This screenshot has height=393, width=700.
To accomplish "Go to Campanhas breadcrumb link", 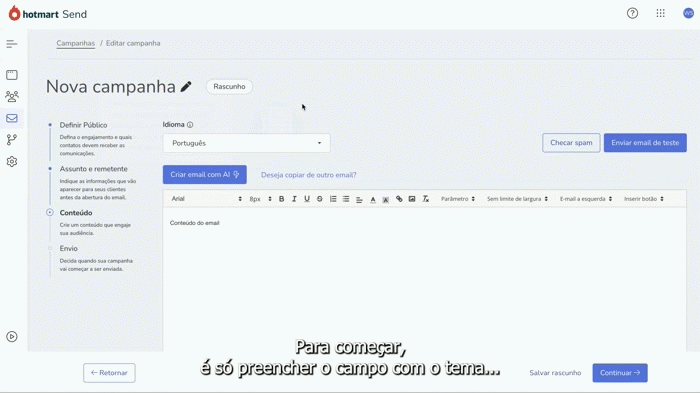I will pyautogui.click(x=75, y=43).
